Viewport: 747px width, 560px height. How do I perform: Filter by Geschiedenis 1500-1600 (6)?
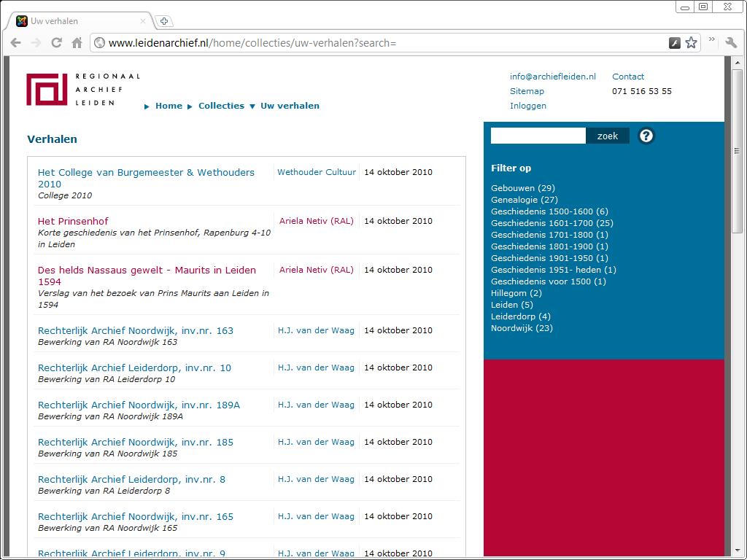pos(550,211)
